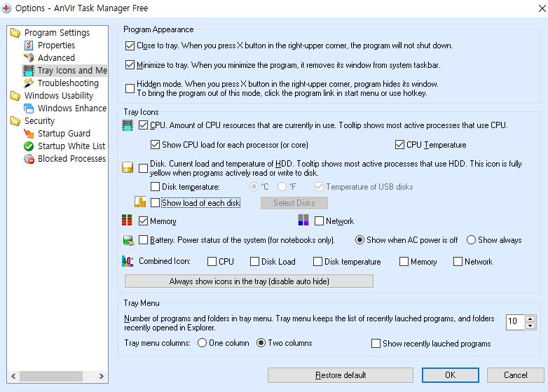The height and width of the screenshot is (392, 548).
Task: Increase tray menu item count spinner
Action: click(x=530, y=318)
